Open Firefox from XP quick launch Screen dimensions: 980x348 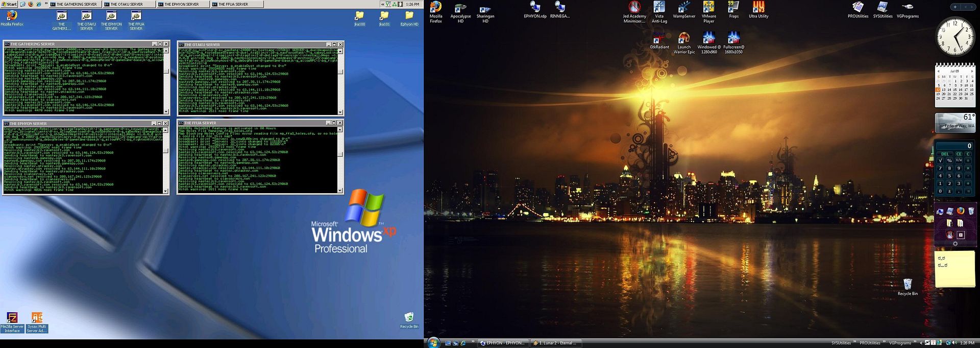31,4
